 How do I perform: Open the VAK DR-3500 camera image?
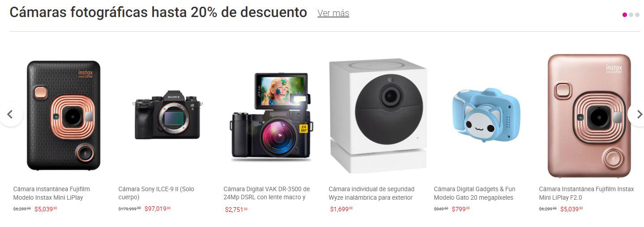click(x=272, y=116)
